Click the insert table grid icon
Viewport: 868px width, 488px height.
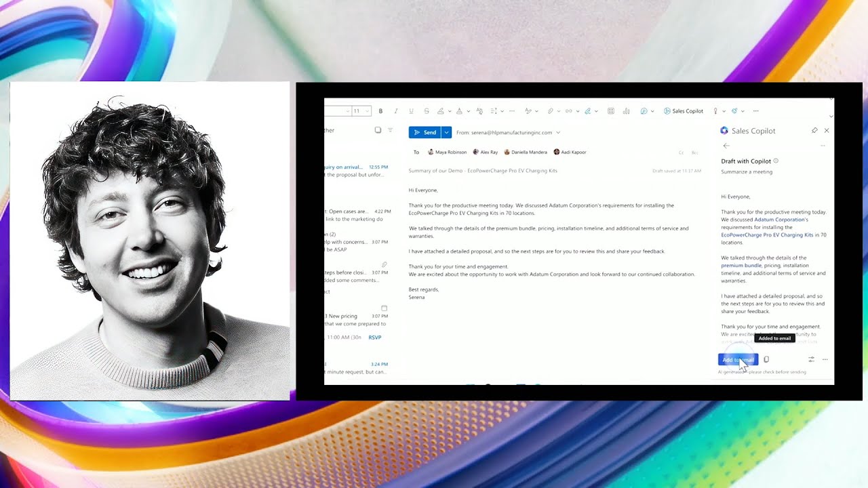click(610, 111)
